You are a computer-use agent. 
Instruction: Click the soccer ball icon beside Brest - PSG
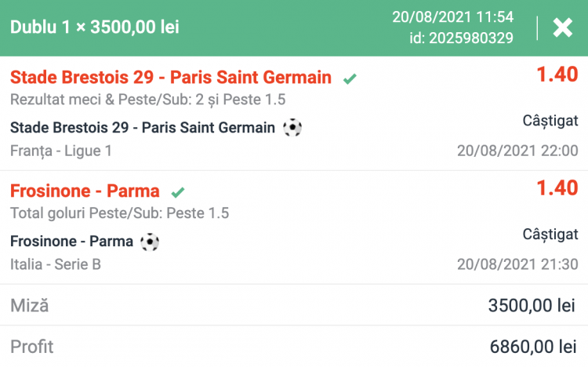(x=292, y=128)
